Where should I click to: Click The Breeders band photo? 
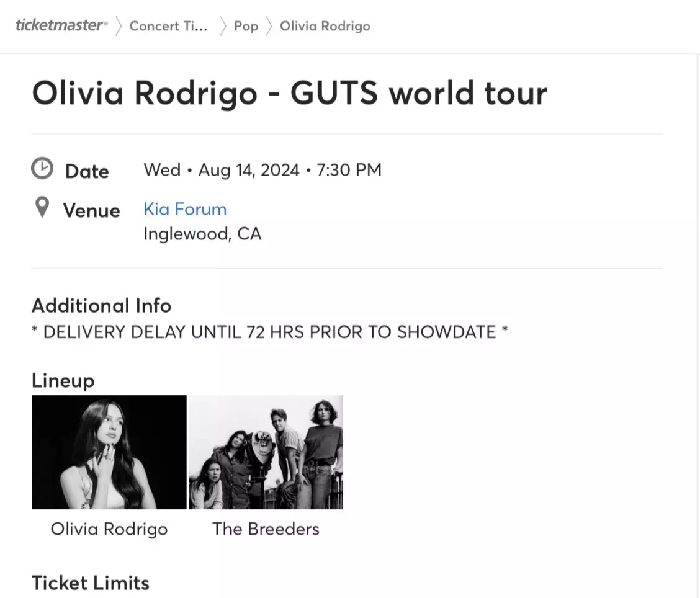coord(266,452)
